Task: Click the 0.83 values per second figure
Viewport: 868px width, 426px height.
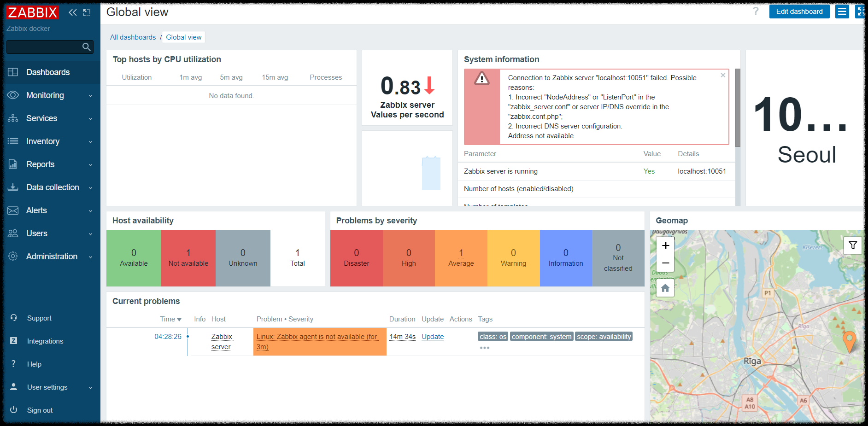Action: pyautogui.click(x=400, y=86)
